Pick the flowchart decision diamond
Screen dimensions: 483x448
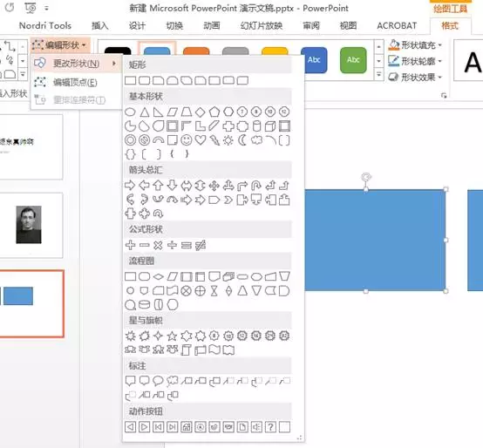[x=159, y=276]
